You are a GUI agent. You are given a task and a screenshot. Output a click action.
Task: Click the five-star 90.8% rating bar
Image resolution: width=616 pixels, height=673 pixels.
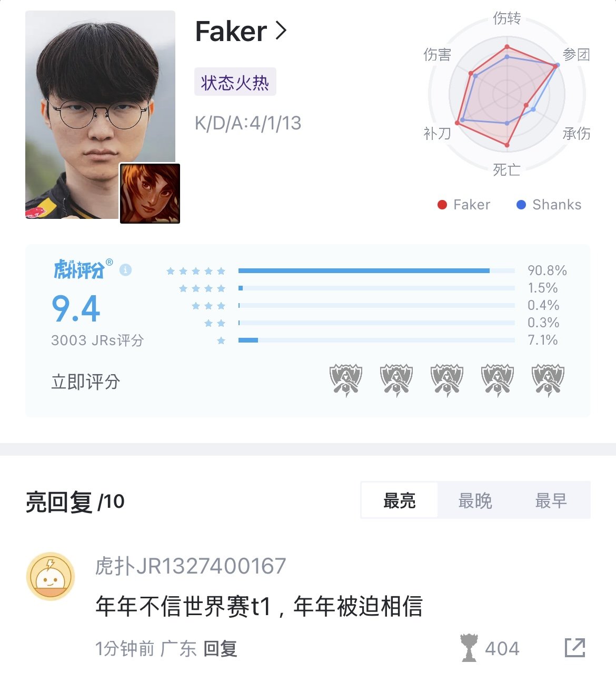pos(376,270)
